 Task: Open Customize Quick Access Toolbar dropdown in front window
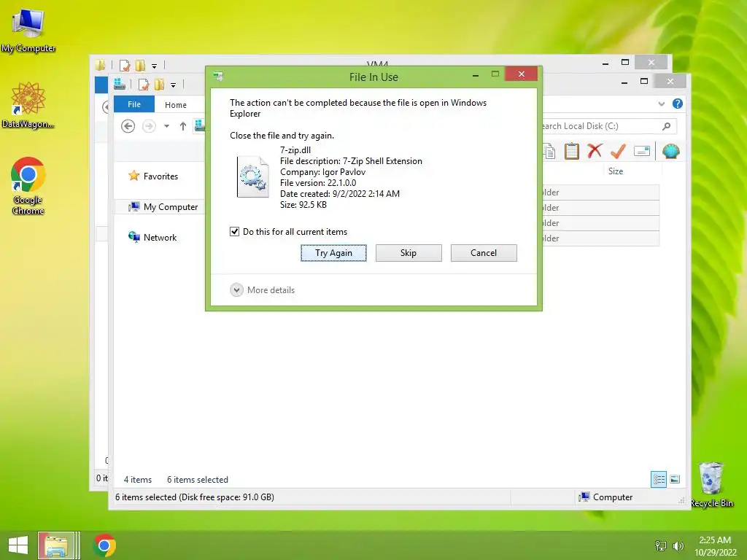point(174,85)
